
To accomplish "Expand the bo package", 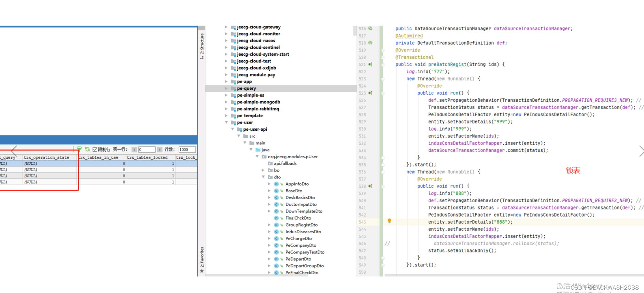I will [263, 170].
